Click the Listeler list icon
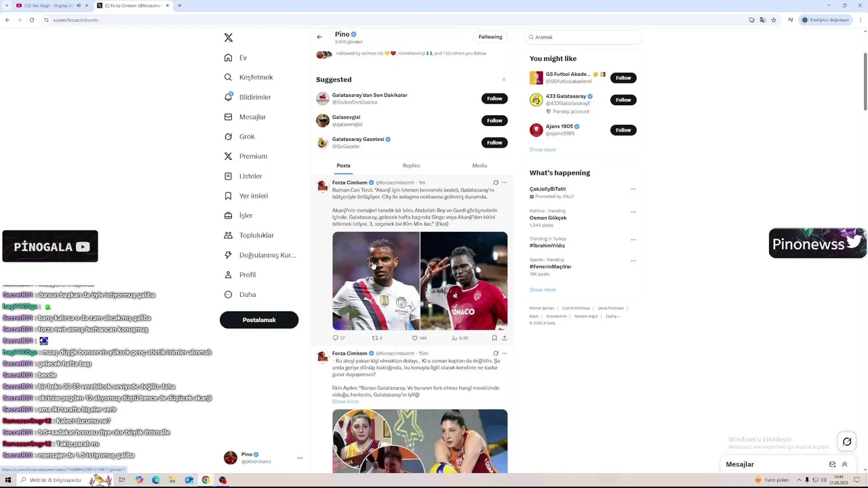 (229, 176)
